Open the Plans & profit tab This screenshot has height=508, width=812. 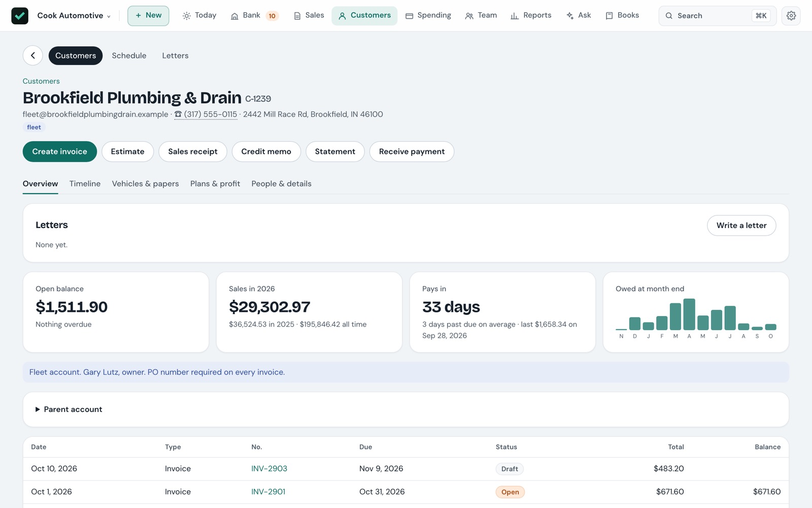point(215,184)
